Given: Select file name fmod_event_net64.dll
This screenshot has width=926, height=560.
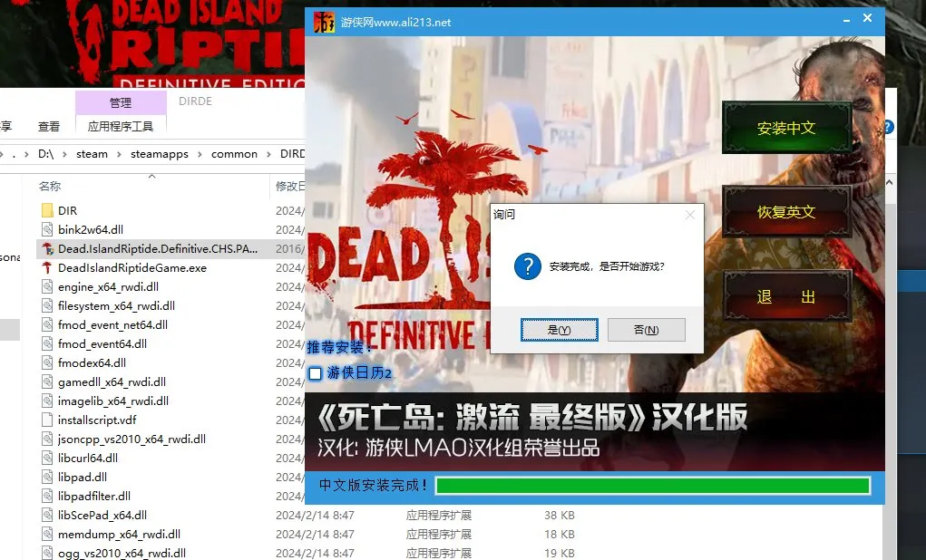Looking at the screenshot, I should [x=112, y=324].
